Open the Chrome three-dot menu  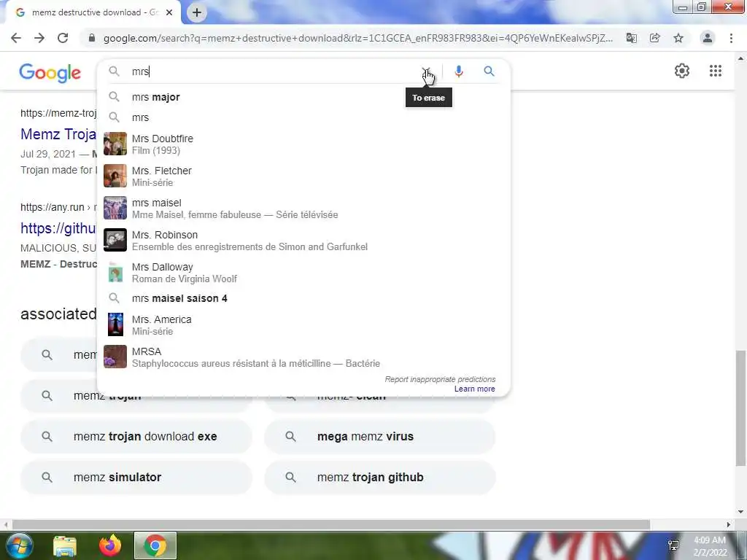[731, 38]
